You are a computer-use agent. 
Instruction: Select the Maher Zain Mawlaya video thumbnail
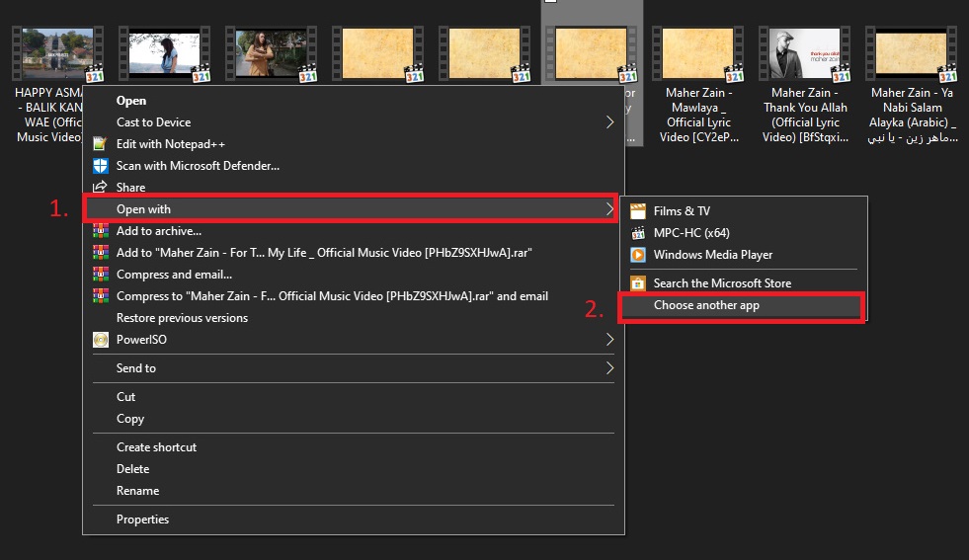(698, 53)
